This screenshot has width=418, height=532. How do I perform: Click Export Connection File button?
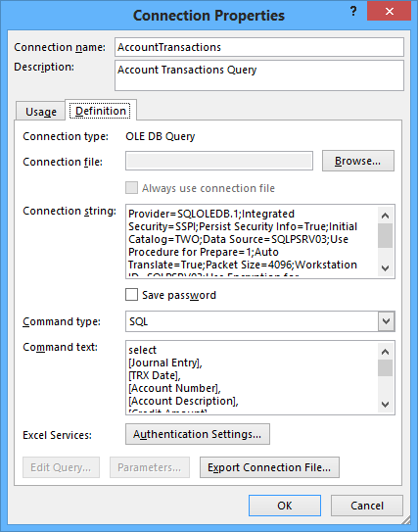point(269,467)
